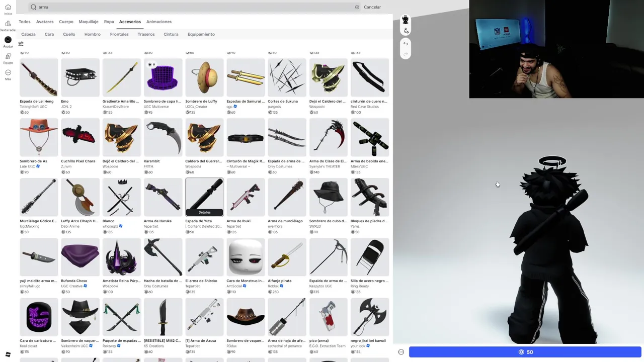Select the Espada de Lei Heng item
This screenshot has width=644, height=362.
click(39, 77)
